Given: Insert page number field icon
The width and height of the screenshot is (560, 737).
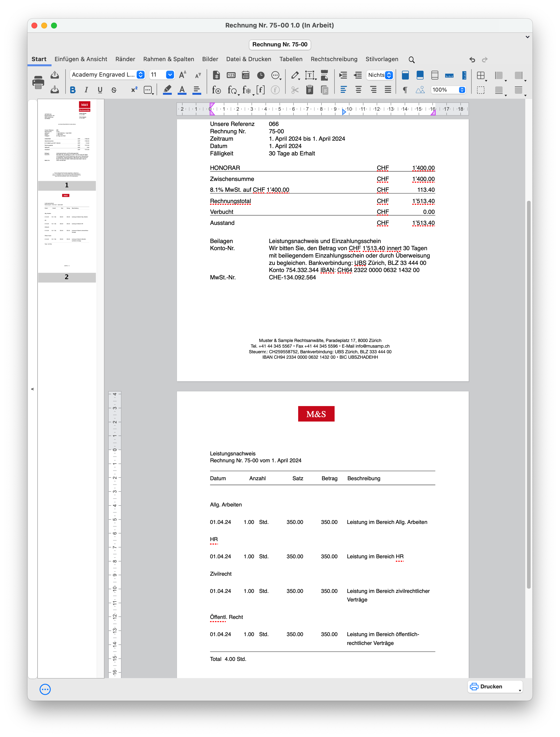Looking at the screenshot, I should [216, 75].
